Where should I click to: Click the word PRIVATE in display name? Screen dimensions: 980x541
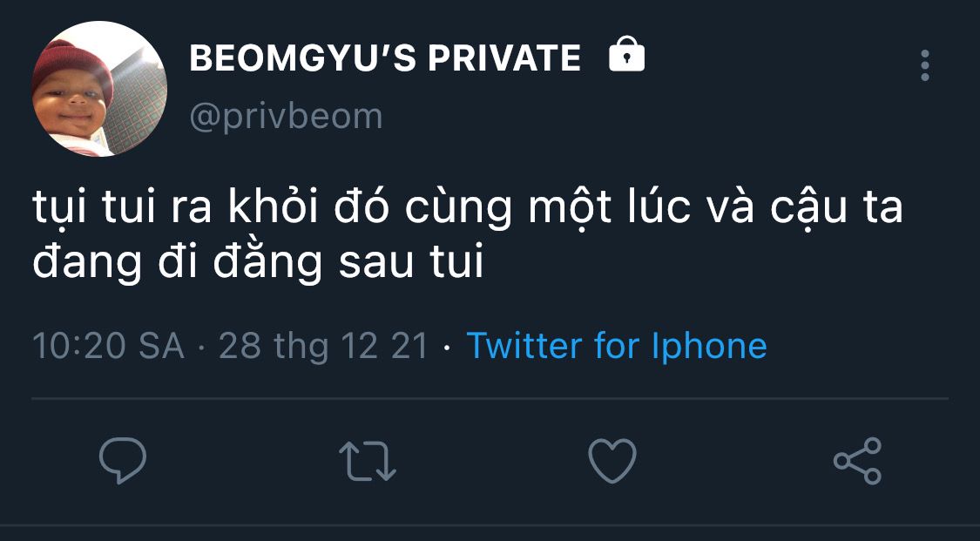[x=505, y=58]
